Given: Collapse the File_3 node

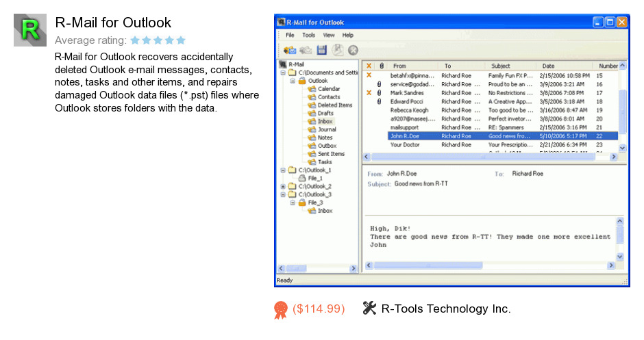Looking at the screenshot, I should [293, 202].
